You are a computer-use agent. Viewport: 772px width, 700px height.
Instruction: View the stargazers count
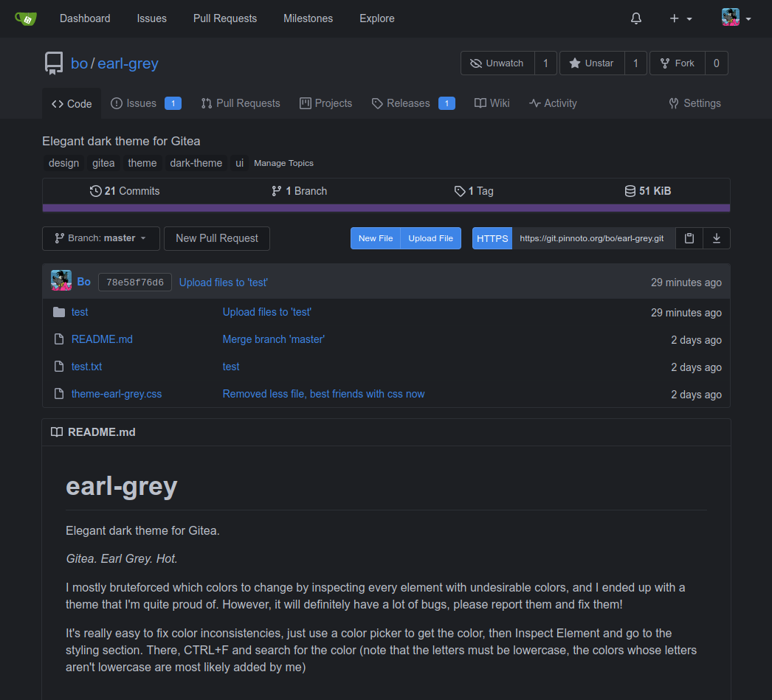pyautogui.click(x=635, y=63)
